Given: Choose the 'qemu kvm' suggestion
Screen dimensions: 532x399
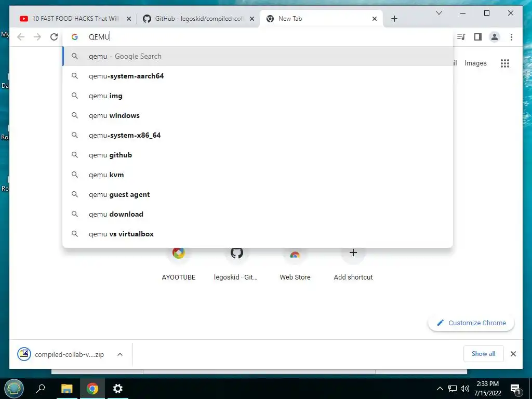Looking at the screenshot, I should [258, 175].
